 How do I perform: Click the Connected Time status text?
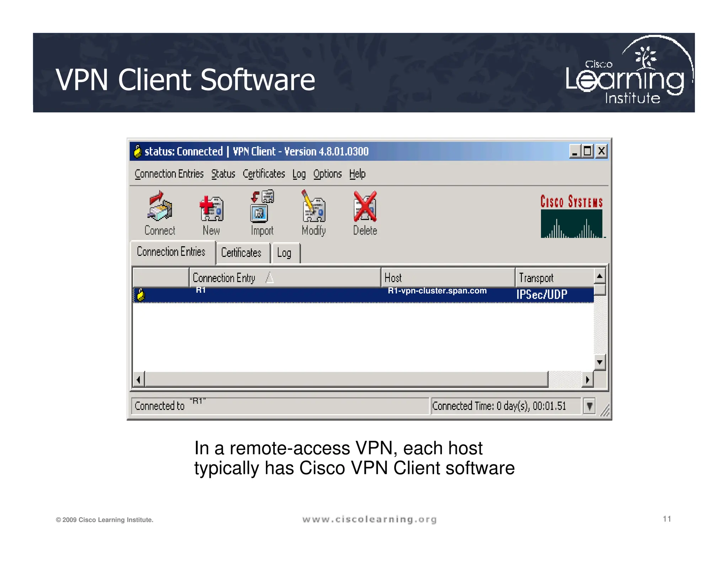coord(499,406)
